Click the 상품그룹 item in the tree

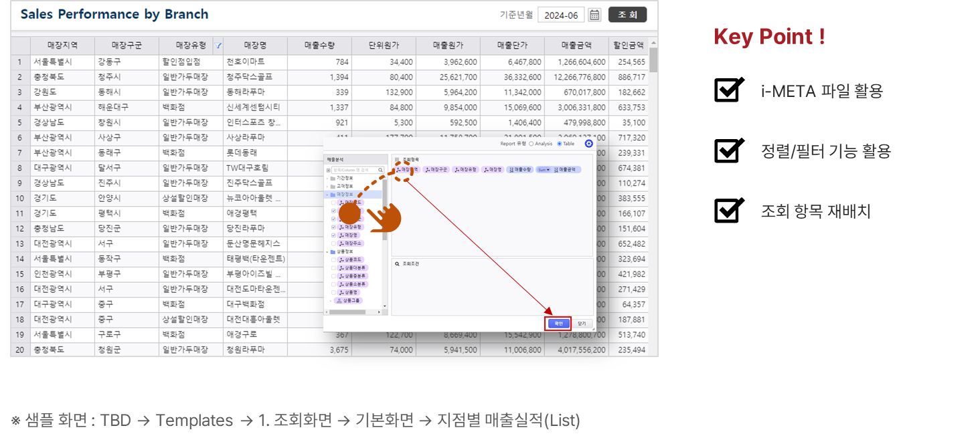pos(351,300)
